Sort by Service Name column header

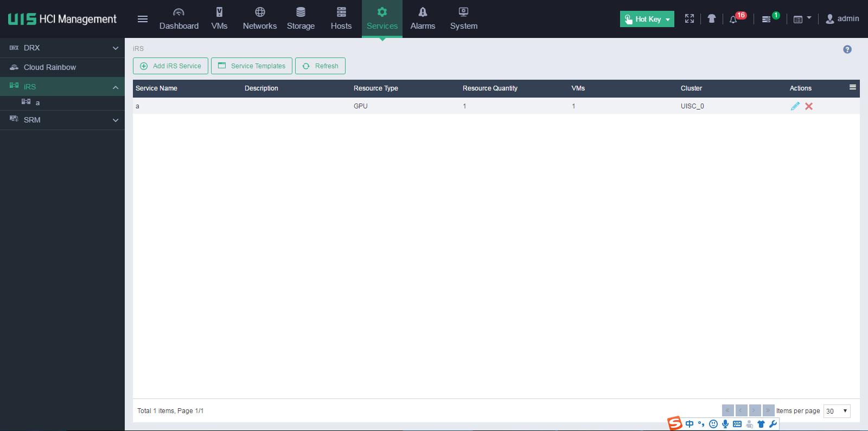(156, 88)
